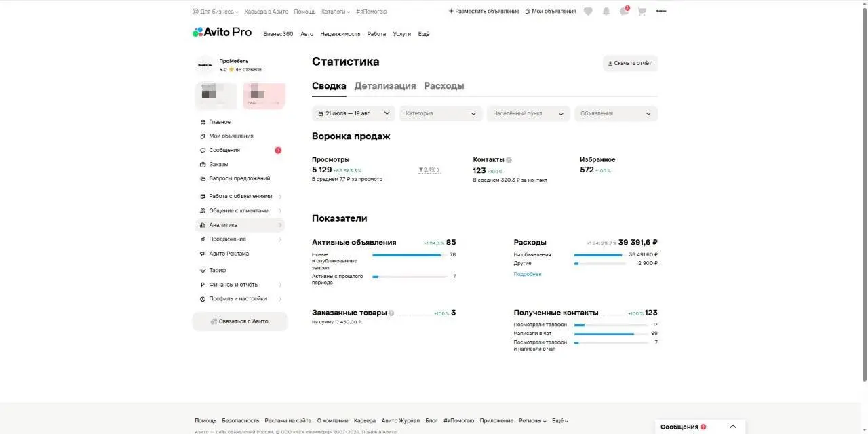This screenshot has width=868, height=434.
Task: Expand Профиль и настройки chevron
Action: (x=280, y=299)
